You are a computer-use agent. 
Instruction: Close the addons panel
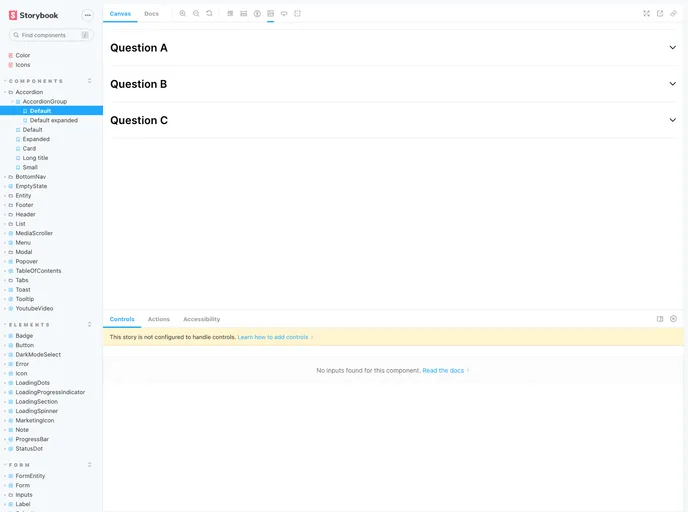673,319
